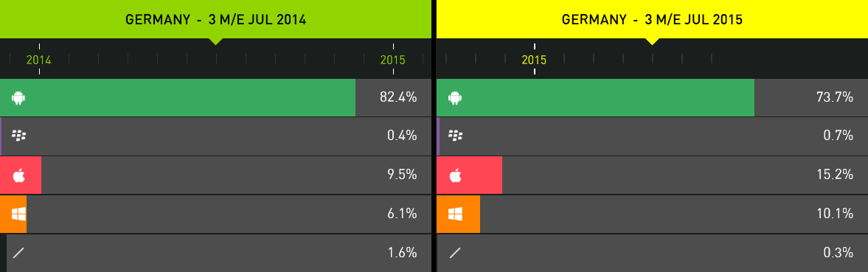
Task: Click the Android icon in the 2014 panel
Action: [19, 98]
